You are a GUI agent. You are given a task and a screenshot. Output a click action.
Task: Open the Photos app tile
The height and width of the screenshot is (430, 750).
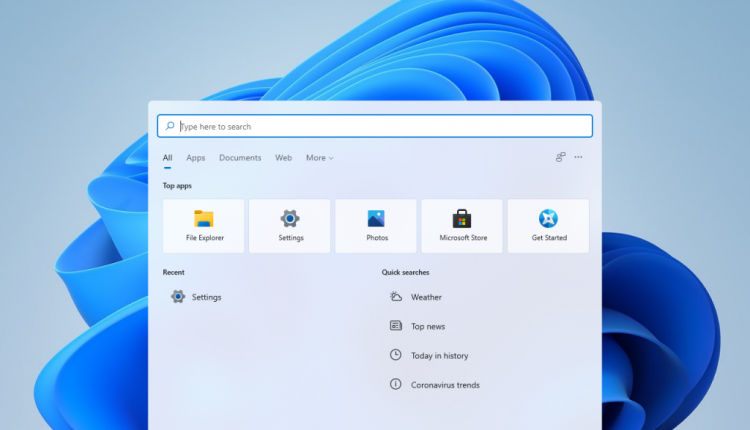pyautogui.click(x=376, y=225)
